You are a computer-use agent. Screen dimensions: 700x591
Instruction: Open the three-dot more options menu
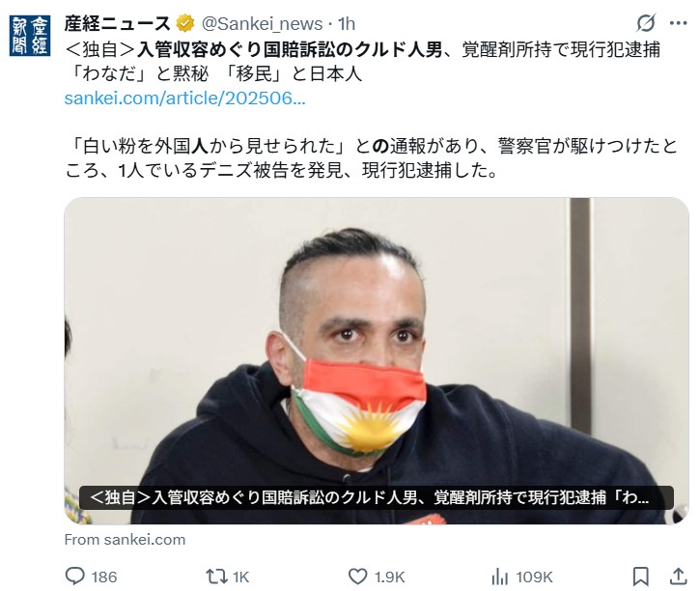point(679,23)
